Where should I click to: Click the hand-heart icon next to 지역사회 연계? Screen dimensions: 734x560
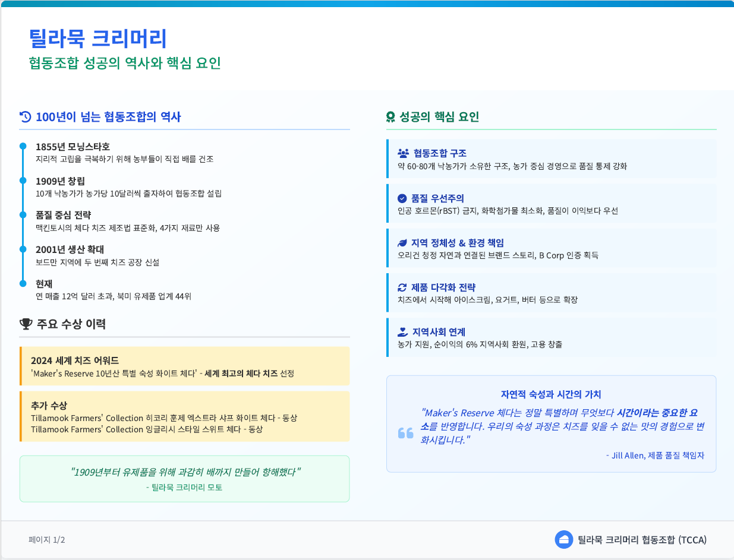[403, 332]
